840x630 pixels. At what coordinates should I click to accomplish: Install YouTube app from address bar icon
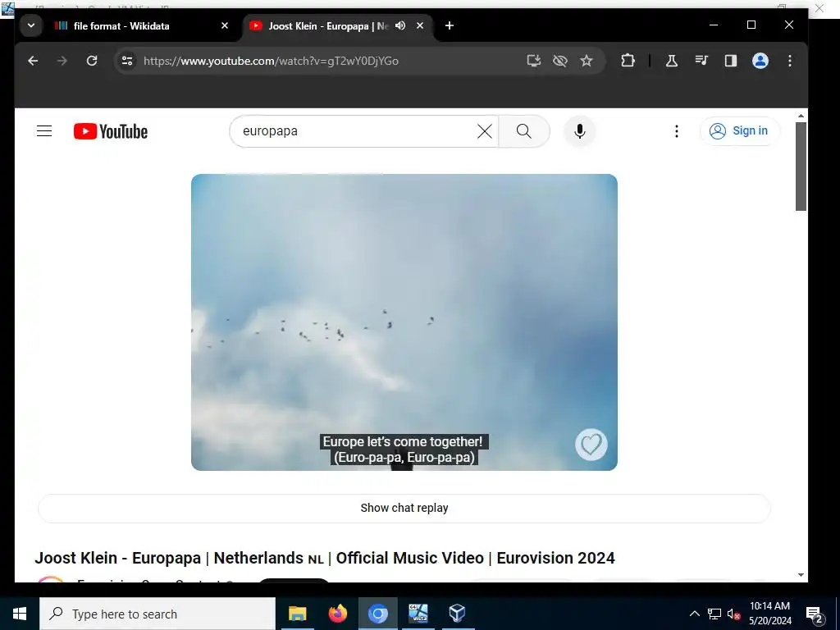pyautogui.click(x=533, y=61)
